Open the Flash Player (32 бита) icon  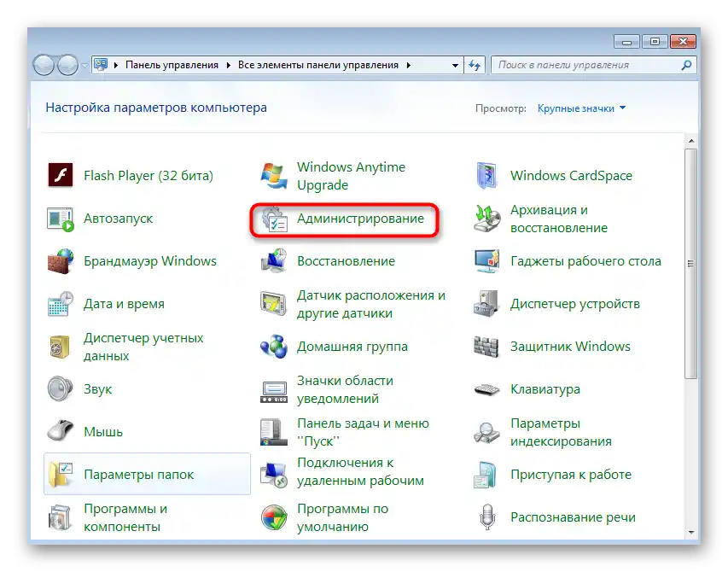coord(61,176)
